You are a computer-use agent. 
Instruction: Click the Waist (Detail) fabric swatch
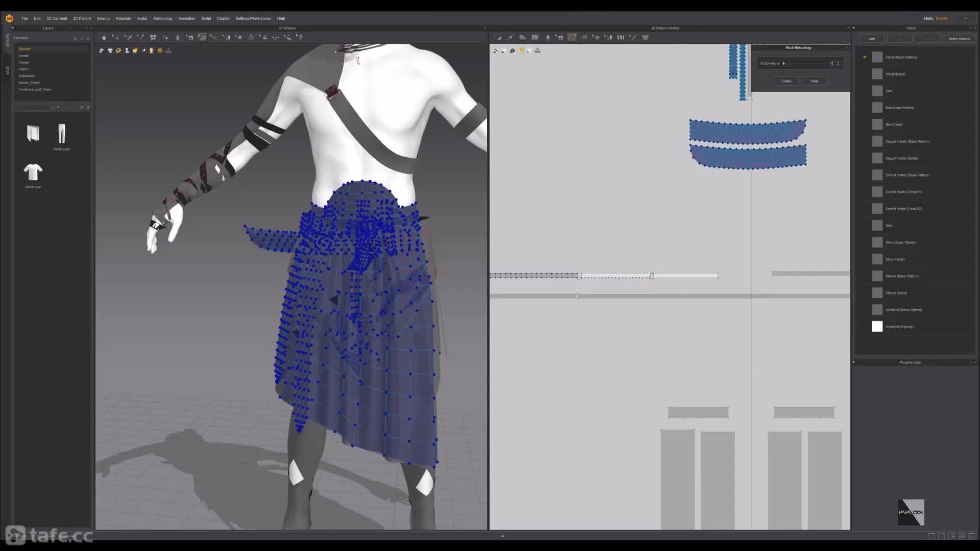click(877, 74)
